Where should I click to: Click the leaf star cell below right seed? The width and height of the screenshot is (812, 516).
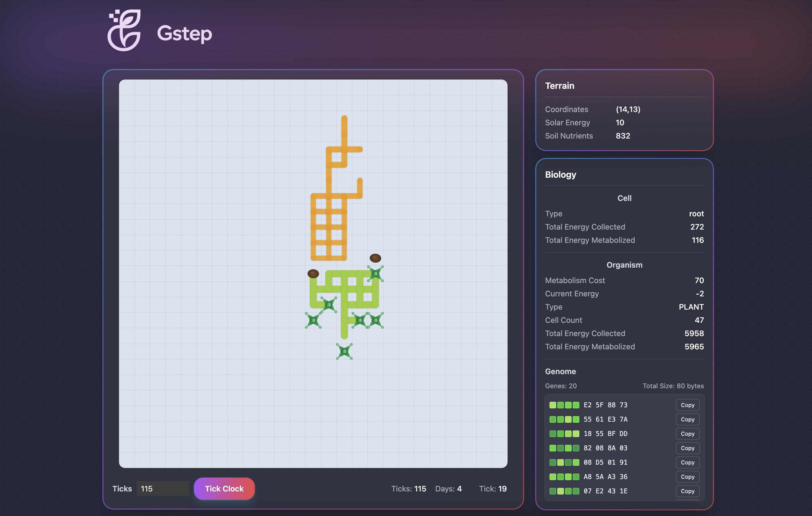(x=375, y=274)
